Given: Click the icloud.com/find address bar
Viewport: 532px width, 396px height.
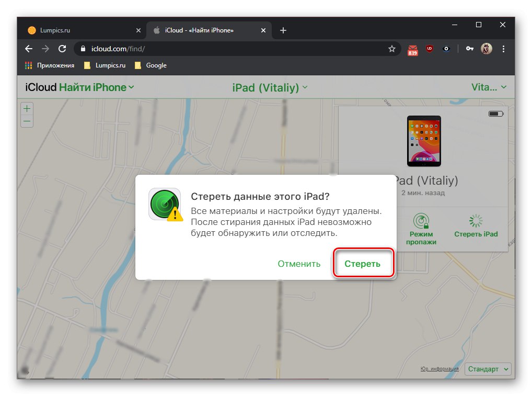Looking at the screenshot, I should (x=237, y=49).
